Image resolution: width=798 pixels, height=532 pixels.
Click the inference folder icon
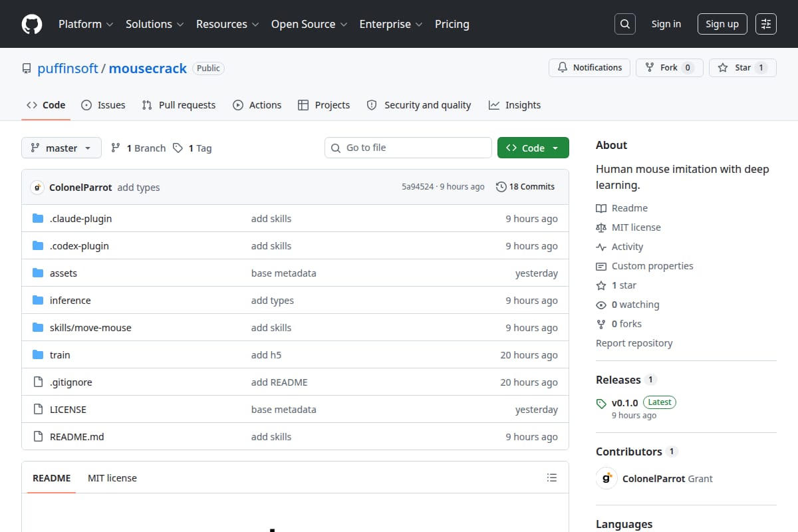point(38,301)
